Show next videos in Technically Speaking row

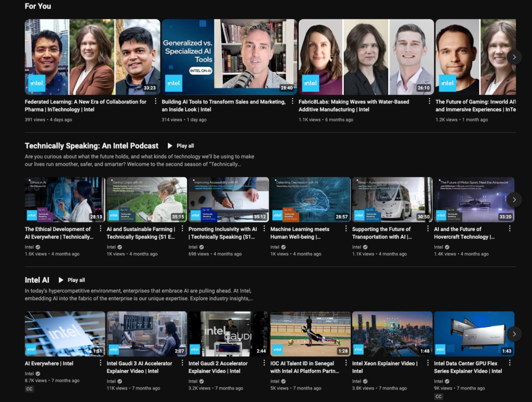(x=514, y=199)
